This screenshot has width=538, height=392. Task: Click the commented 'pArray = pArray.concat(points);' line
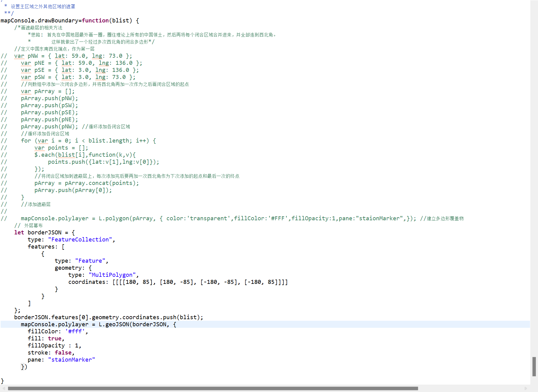pos(70,183)
